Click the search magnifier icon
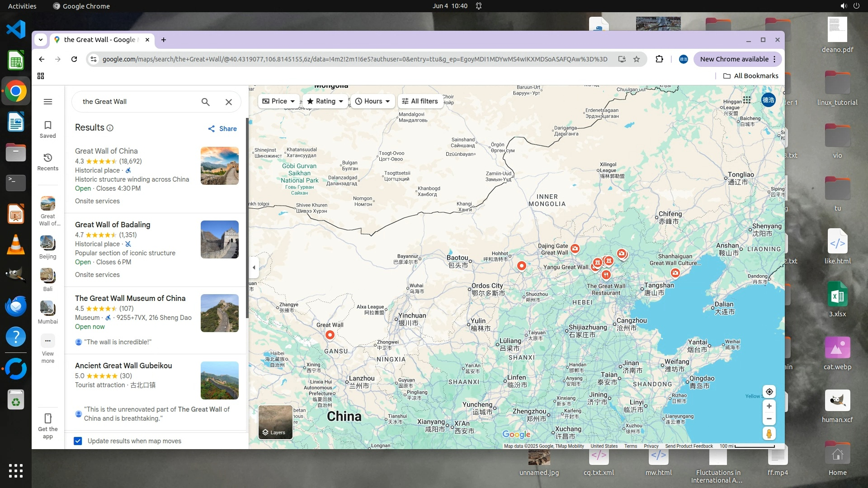The height and width of the screenshot is (488, 868). coord(205,102)
